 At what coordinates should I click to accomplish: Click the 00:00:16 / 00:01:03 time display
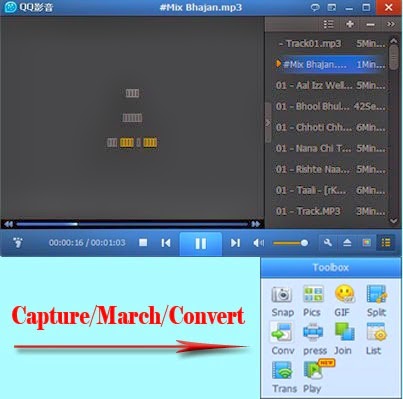[87, 243]
